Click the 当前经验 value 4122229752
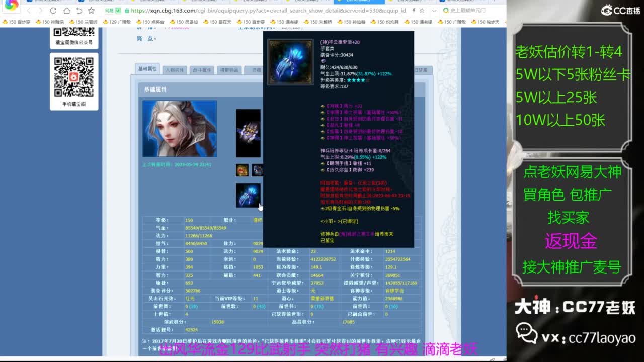 tap(324, 259)
